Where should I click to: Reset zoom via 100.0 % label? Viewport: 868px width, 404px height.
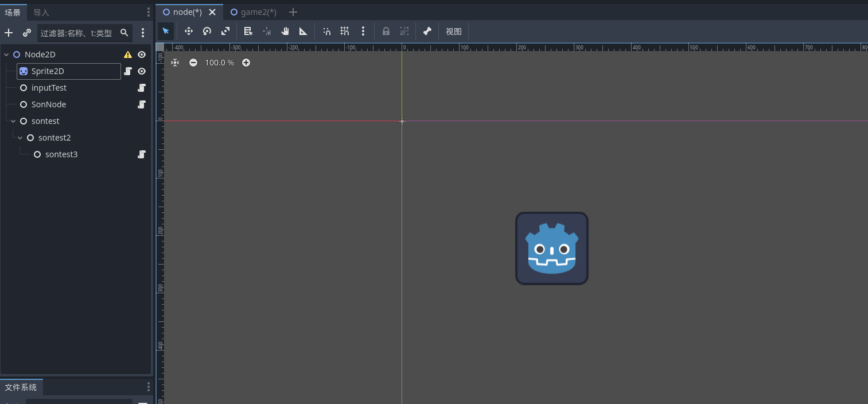(220, 63)
